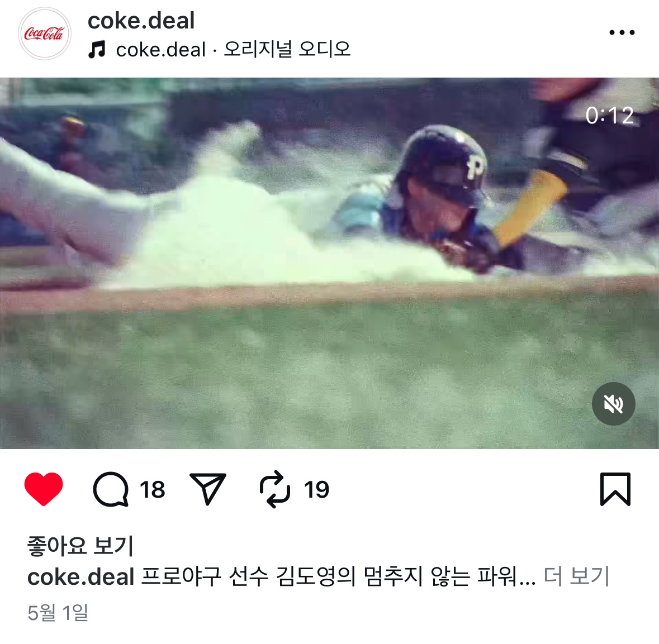This screenshot has height=644, width=659.
Task: Open 좋아요 보기 to see likes
Action: pyautogui.click(x=80, y=546)
